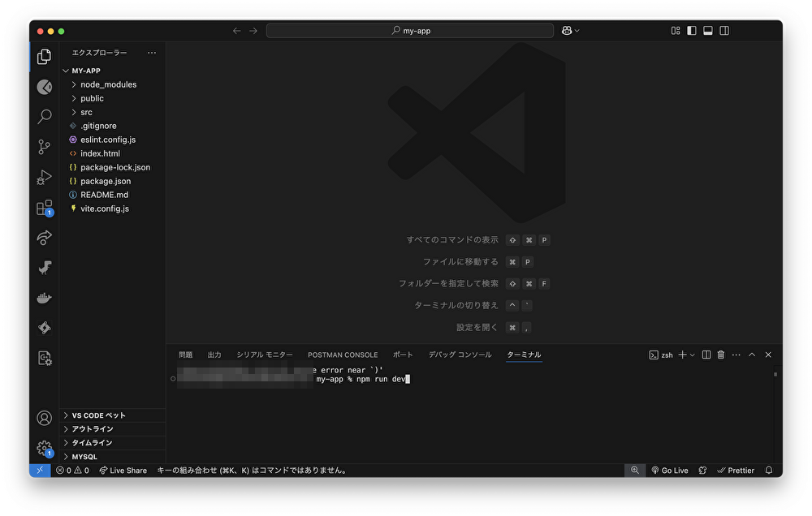Expand the src folder
812x516 pixels.
86,112
